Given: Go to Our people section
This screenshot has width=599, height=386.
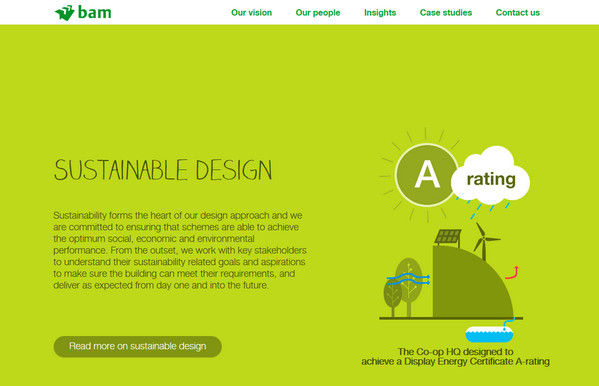Looking at the screenshot, I should (x=318, y=13).
